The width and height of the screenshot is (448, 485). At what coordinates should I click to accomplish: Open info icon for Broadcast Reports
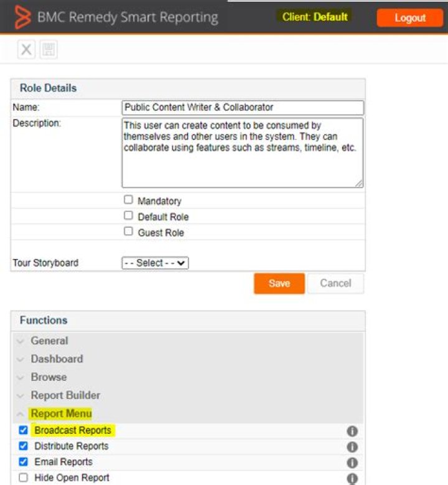click(x=352, y=431)
